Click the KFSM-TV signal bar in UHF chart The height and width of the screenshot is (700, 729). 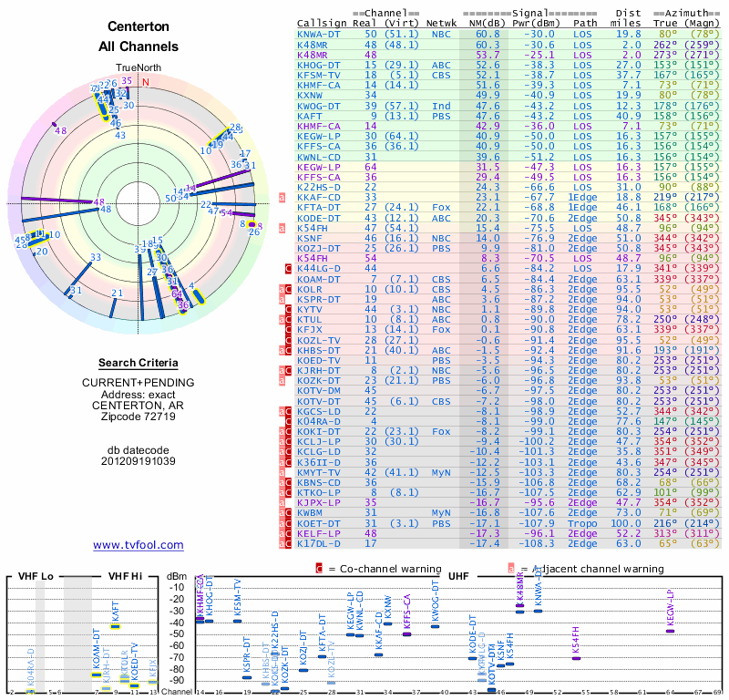(x=238, y=622)
